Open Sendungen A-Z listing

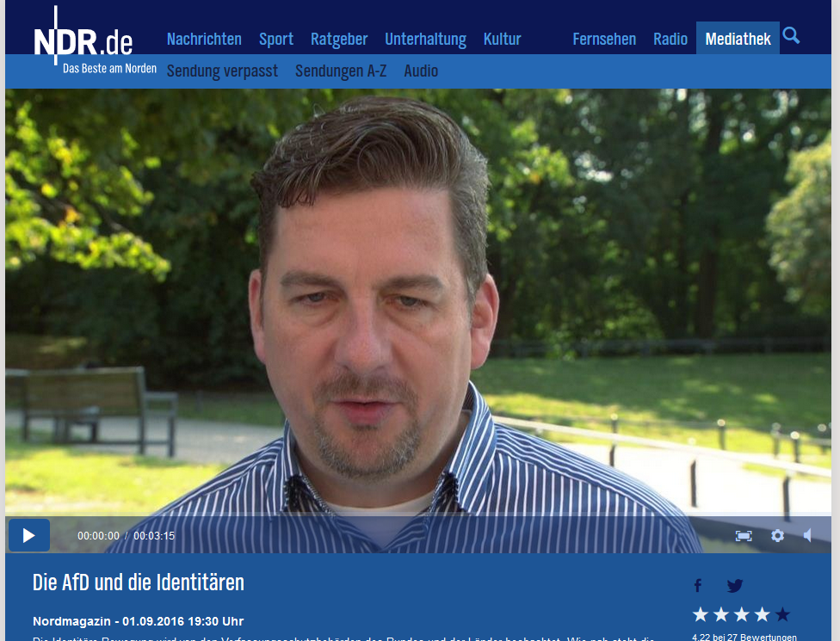click(341, 71)
